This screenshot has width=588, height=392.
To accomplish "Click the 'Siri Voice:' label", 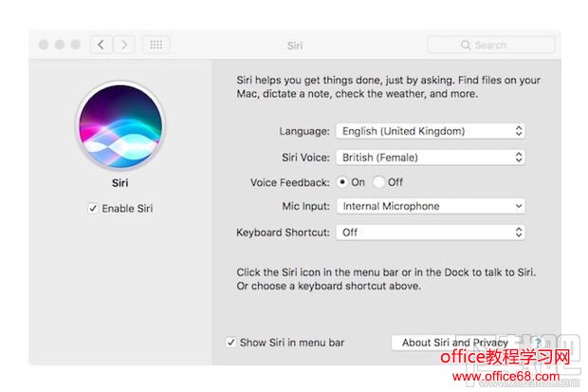I will (x=305, y=158).
